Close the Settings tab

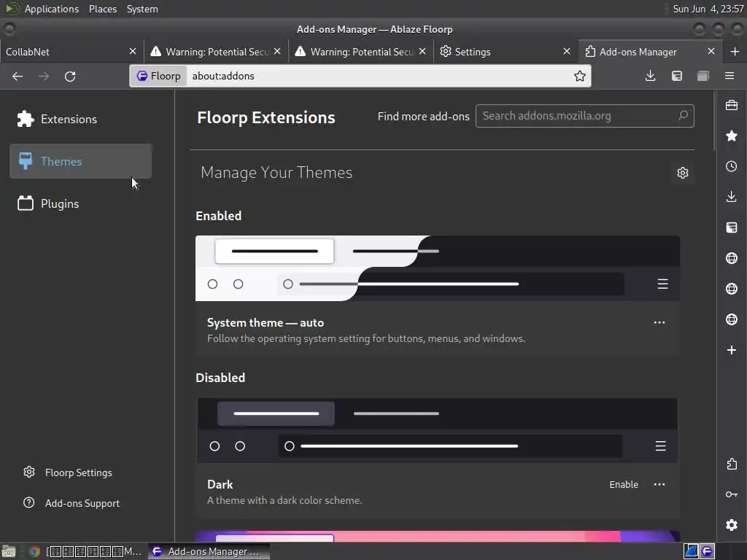[566, 51]
